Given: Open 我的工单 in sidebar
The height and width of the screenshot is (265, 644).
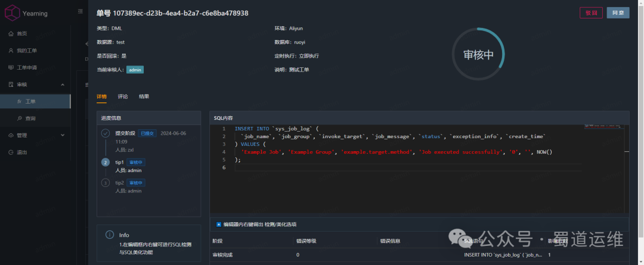Looking at the screenshot, I should 27,51.
